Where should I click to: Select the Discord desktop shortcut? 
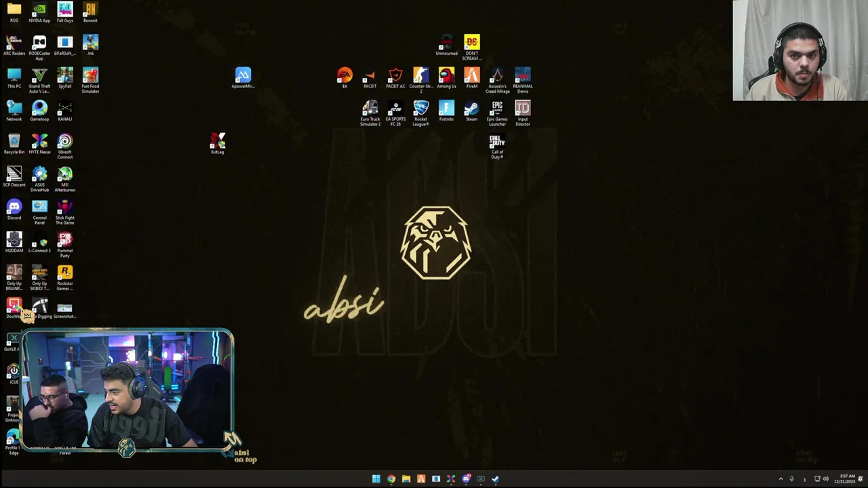(14, 209)
